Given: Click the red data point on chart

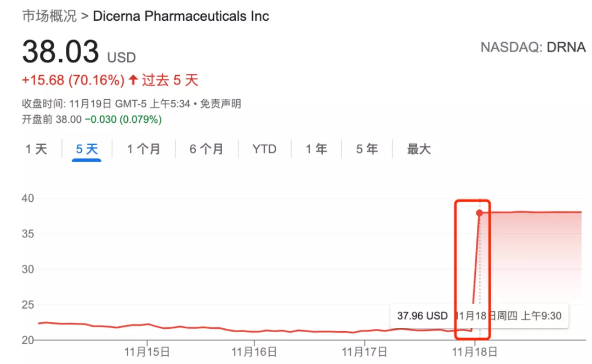Looking at the screenshot, I should pos(480,213).
